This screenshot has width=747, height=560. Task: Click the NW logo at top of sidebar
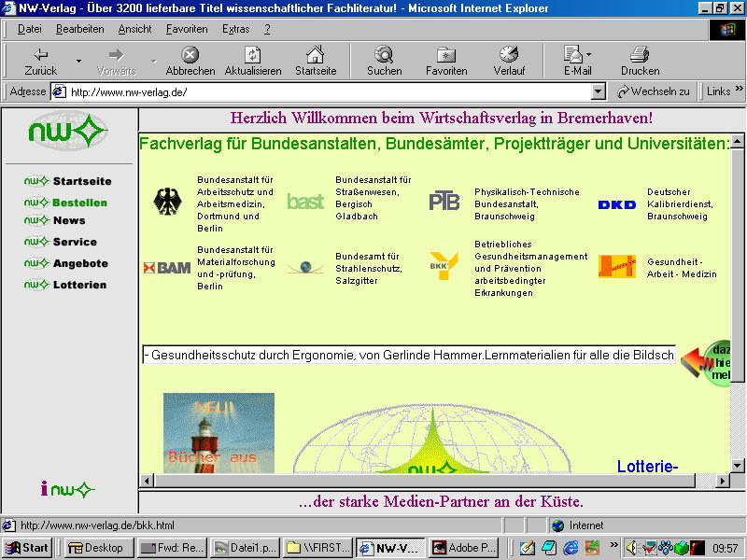click(67, 131)
